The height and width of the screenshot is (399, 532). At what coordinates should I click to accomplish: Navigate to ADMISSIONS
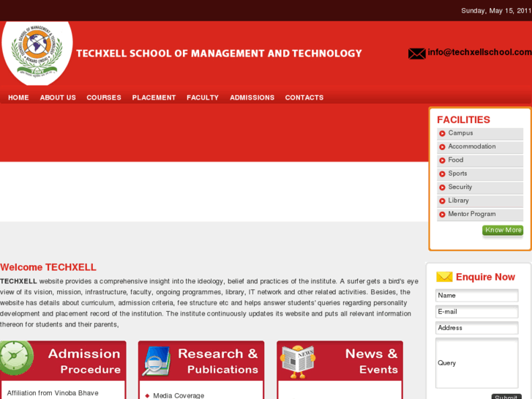252,97
